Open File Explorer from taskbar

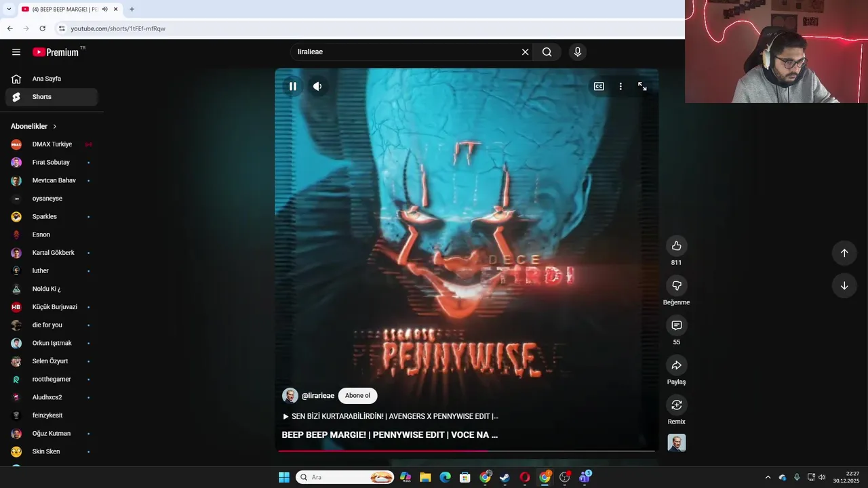pyautogui.click(x=425, y=477)
